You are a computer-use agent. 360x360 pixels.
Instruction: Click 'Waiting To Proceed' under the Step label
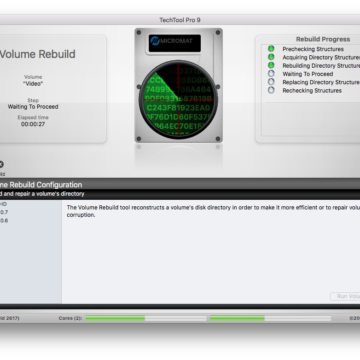click(x=33, y=107)
